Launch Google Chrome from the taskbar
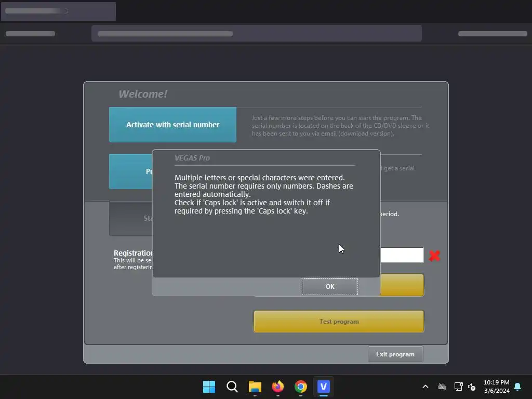Viewport: 532px width, 399px height. coord(301,387)
